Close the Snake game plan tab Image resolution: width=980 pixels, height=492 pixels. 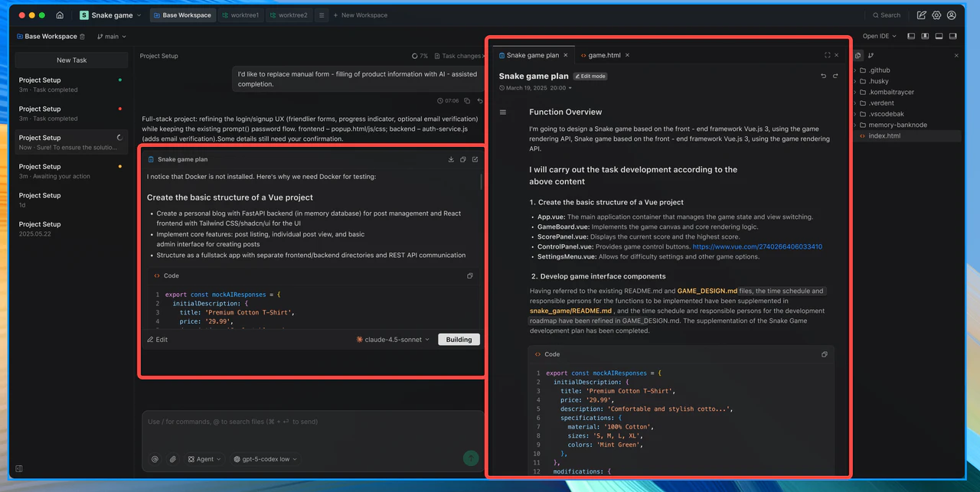pyautogui.click(x=566, y=55)
